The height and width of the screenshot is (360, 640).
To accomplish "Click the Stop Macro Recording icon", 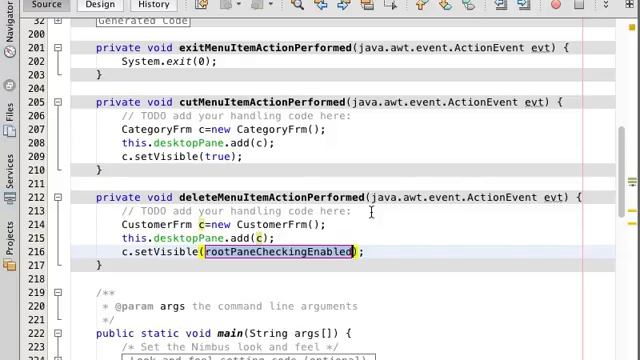I will click(579, 5).
